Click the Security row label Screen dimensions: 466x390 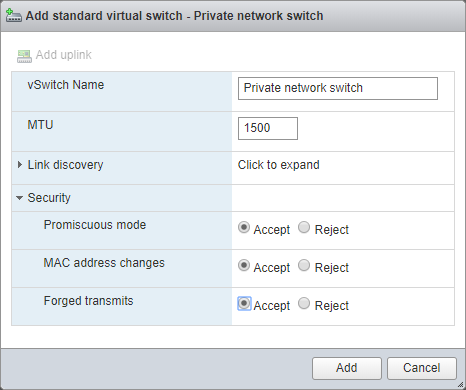click(49, 198)
